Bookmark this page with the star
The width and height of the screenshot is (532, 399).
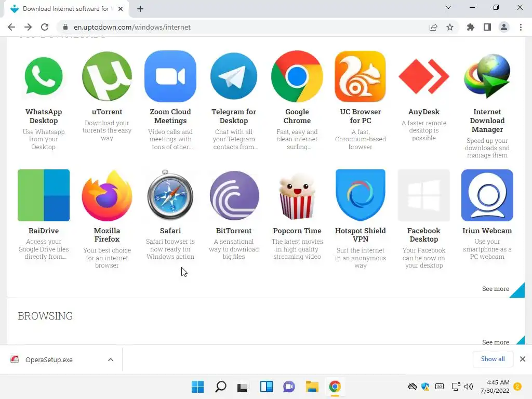450,27
